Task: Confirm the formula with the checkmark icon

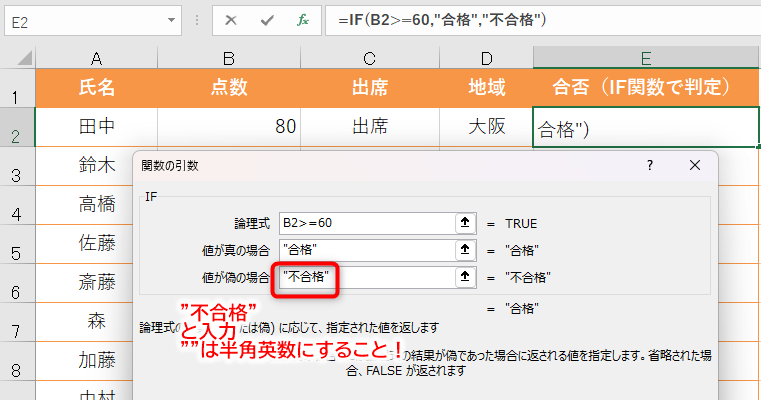Action: tap(266, 20)
